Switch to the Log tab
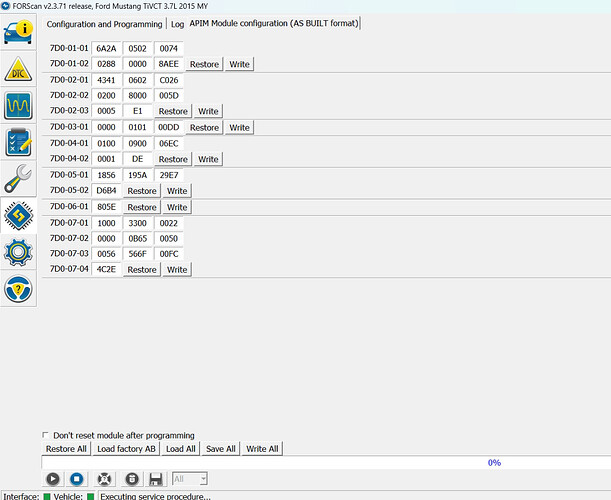Viewport: 611px width, 500px height. pos(177,24)
